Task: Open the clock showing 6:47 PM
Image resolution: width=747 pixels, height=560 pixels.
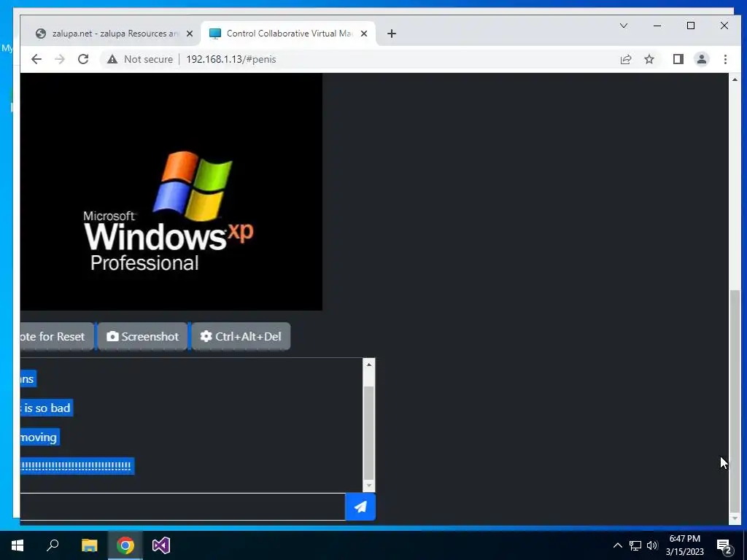Action: [684, 545]
